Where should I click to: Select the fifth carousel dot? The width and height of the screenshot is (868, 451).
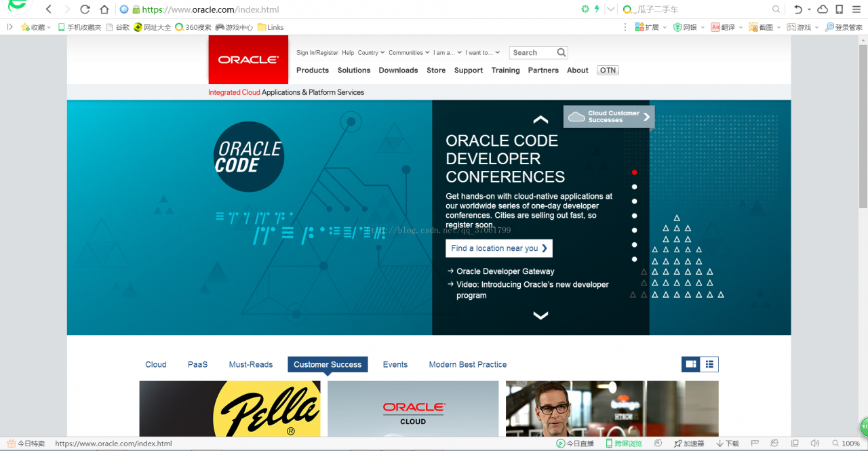(x=634, y=230)
